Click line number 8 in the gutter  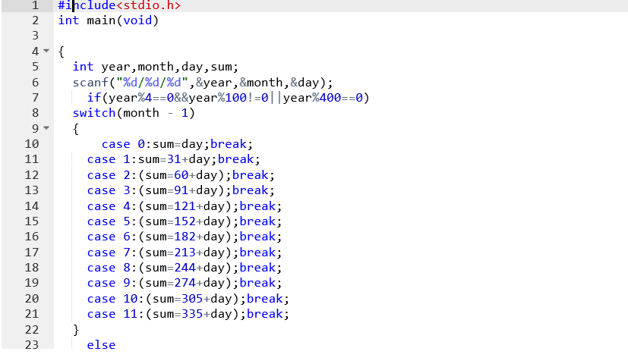coord(35,113)
